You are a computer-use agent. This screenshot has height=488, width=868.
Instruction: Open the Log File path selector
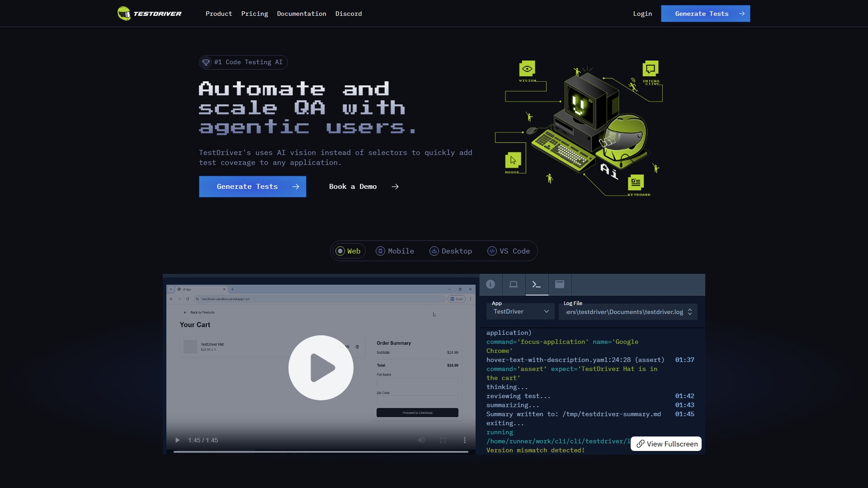(x=628, y=312)
